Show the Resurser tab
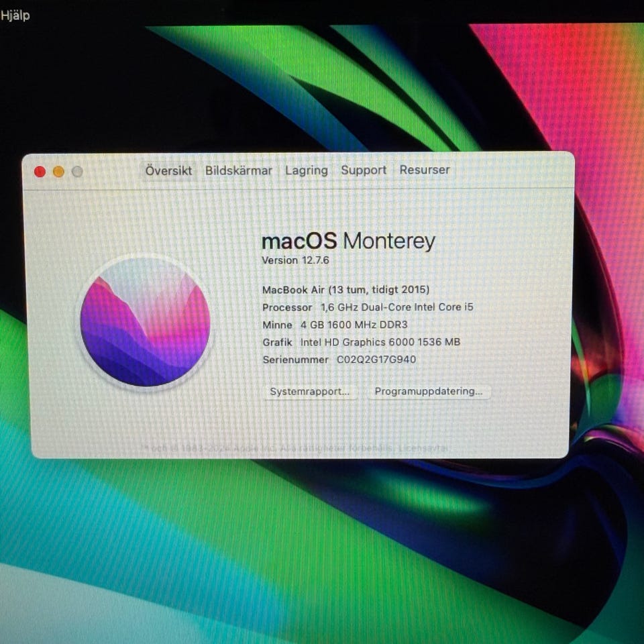This screenshot has width=644, height=644. coord(424,169)
